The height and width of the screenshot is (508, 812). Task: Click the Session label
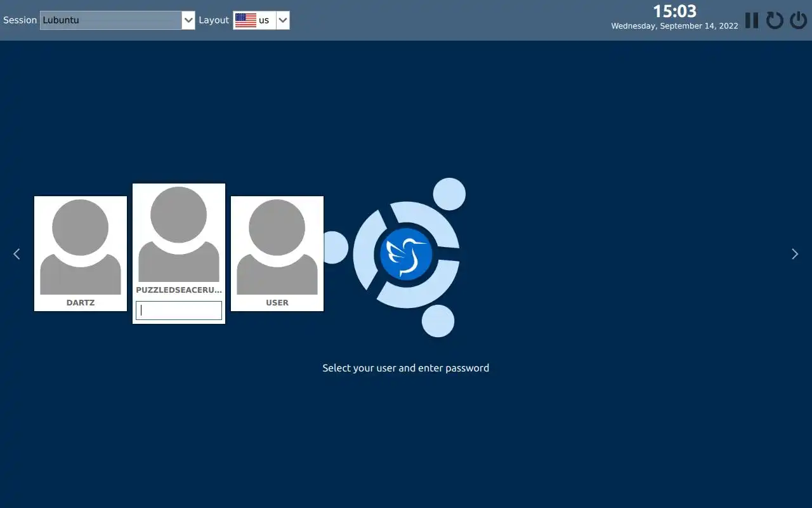[20, 20]
